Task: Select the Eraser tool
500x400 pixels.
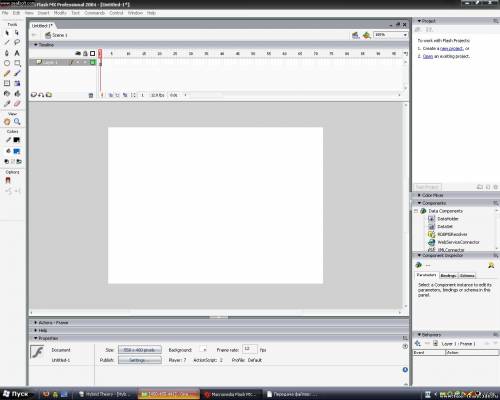Action: tap(17, 103)
